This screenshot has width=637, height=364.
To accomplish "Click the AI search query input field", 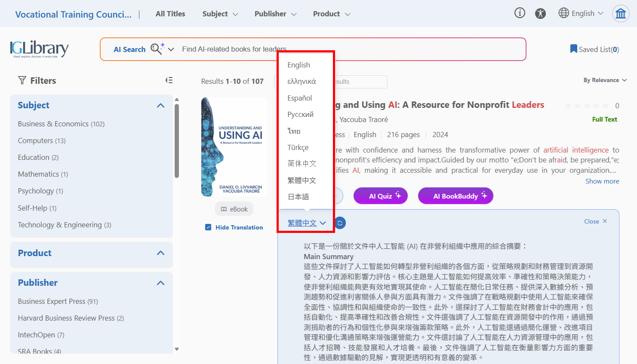I will (x=350, y=49).
